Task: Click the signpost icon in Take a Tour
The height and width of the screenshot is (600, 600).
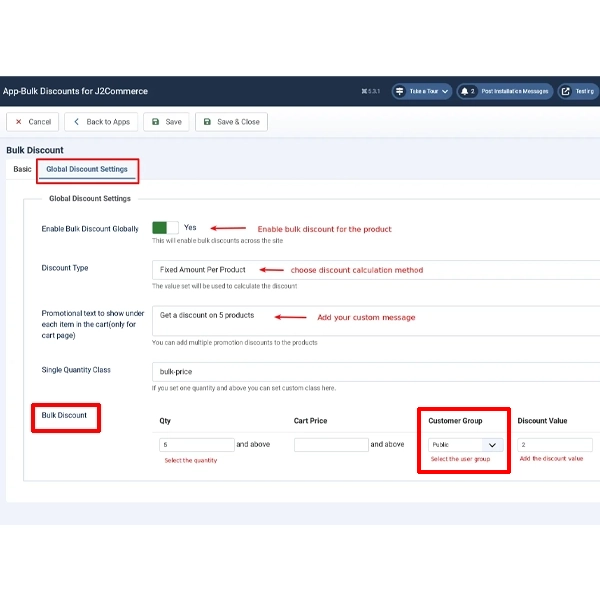Action: (x=399, y=91)
